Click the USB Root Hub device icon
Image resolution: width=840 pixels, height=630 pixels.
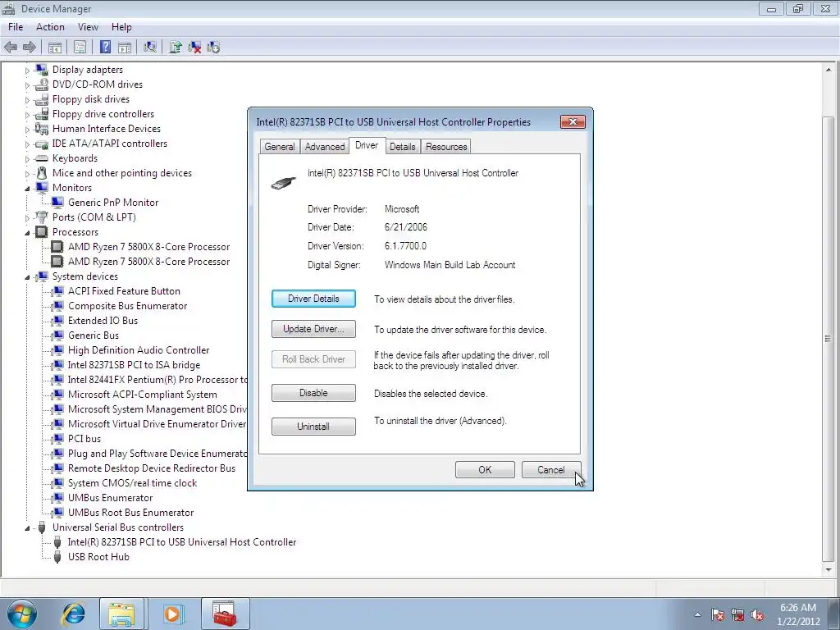tap(57, 557)
